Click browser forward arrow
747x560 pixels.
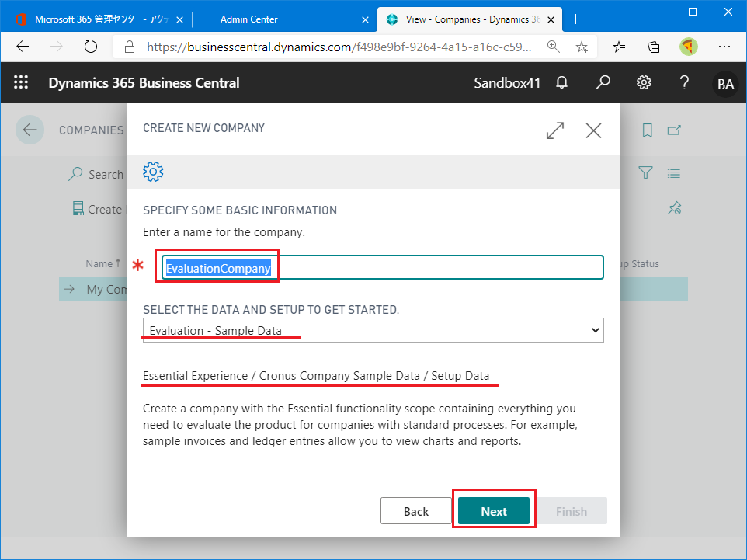tap(56, 47)
